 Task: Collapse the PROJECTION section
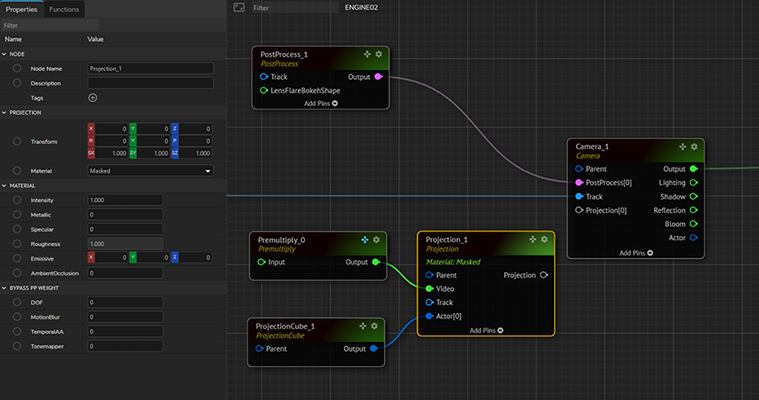pos(5,113)
